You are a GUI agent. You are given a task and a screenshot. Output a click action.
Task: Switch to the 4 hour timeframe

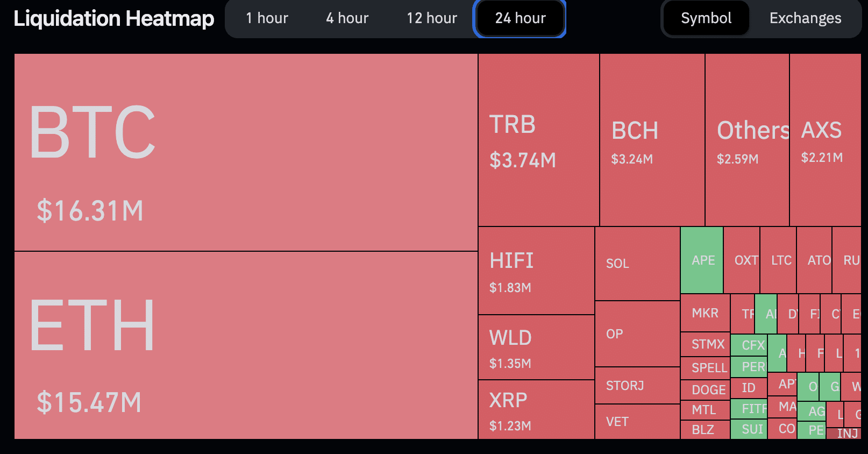point(347,18)
